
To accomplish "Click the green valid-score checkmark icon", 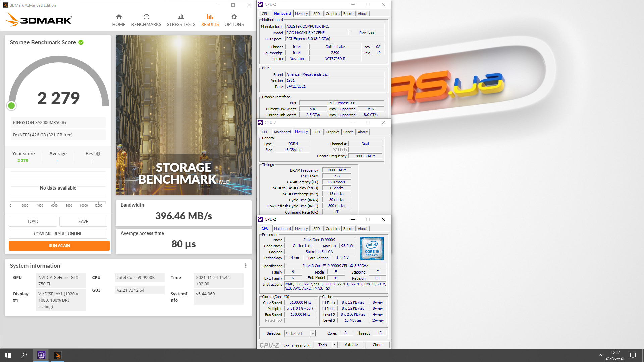I will (81, 42).
